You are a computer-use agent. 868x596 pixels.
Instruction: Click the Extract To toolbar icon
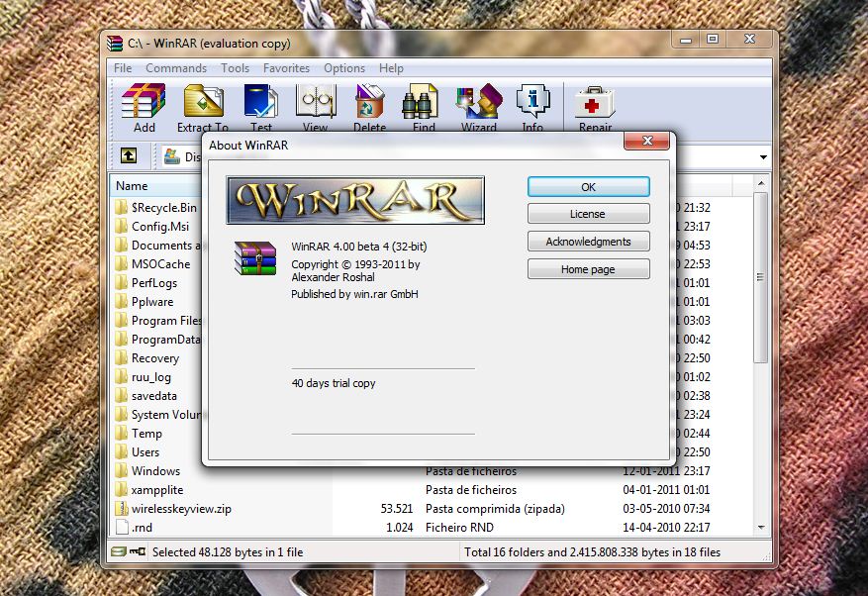pos(203,101)
